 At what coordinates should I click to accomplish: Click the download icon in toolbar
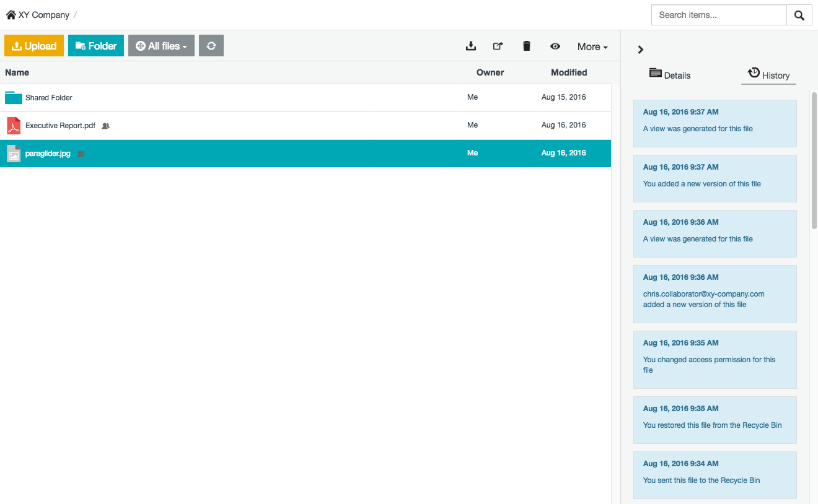(x=471, y=46)
